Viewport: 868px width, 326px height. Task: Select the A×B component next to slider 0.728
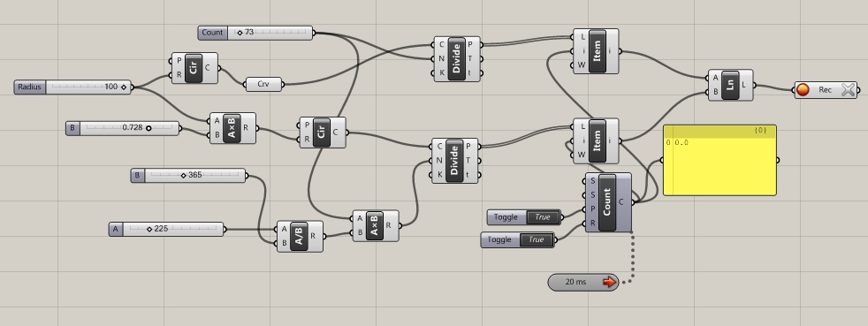tap(232, 128)
